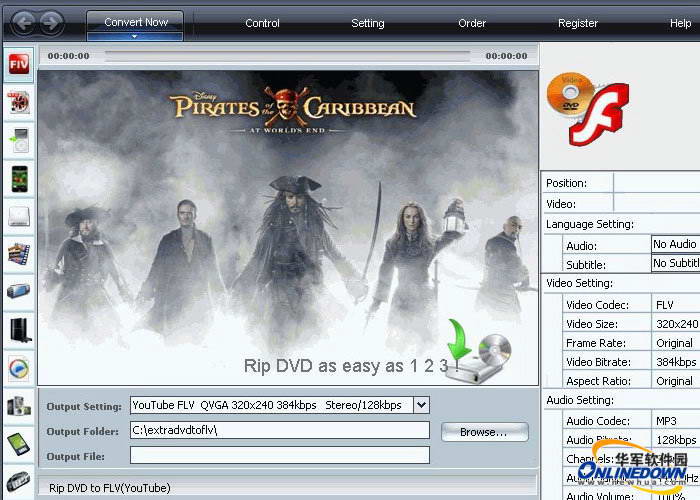Select the bottom portable player icon
The image size is (700, 500).
pyautogui.click(x=19, y=482)
